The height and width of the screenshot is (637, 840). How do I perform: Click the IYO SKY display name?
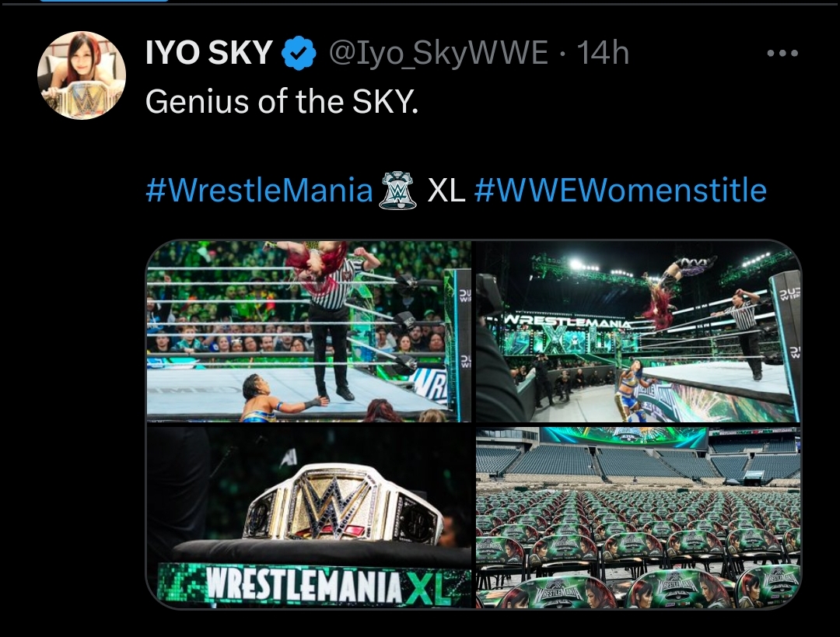[x=209, y=53]
